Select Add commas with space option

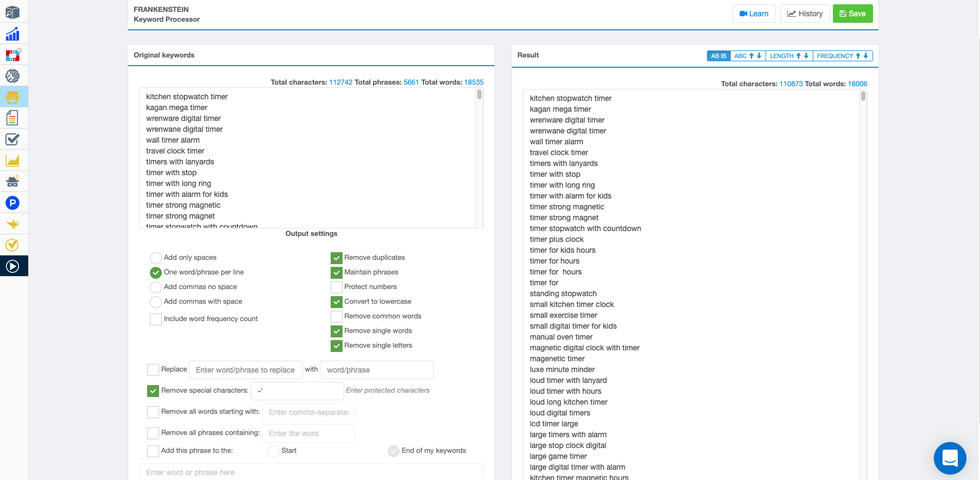(156, 302)
